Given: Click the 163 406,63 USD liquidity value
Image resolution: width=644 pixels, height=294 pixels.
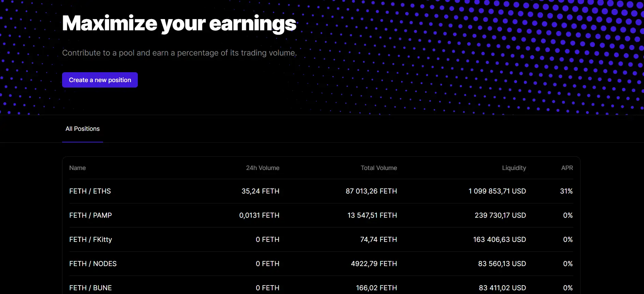Looking at the screenshot, I should (x=499, y=239).
